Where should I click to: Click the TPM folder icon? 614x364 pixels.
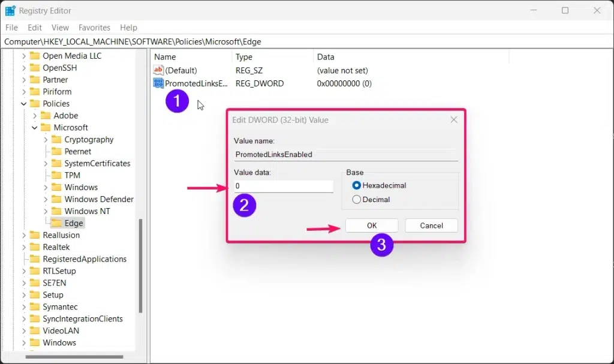[x=56, y=175]
